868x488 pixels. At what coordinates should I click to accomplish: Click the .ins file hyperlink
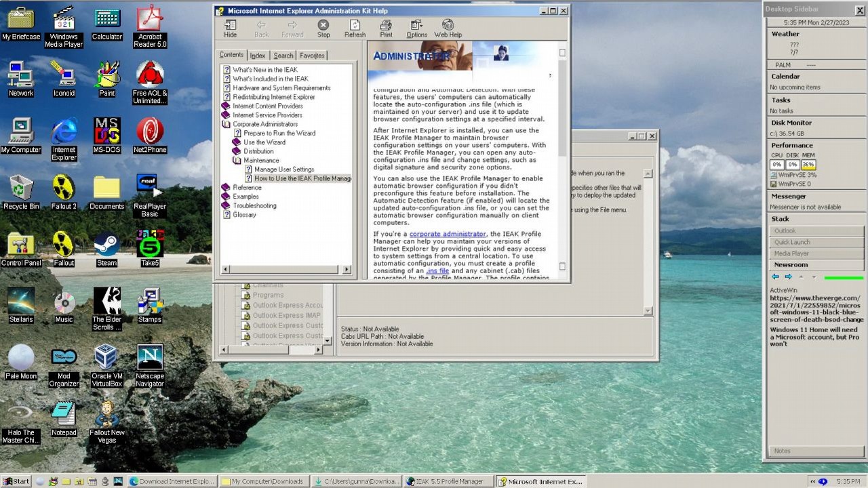(x=437, y=271)
